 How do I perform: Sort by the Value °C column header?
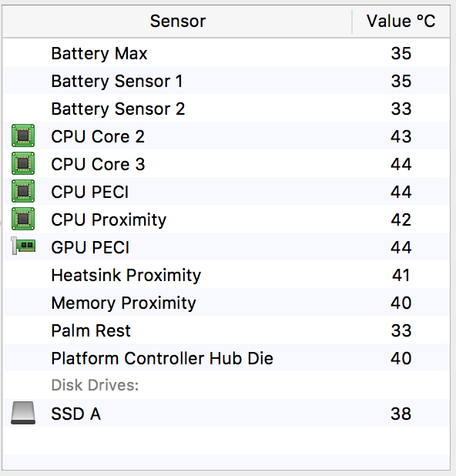click(x=401, y=22)
